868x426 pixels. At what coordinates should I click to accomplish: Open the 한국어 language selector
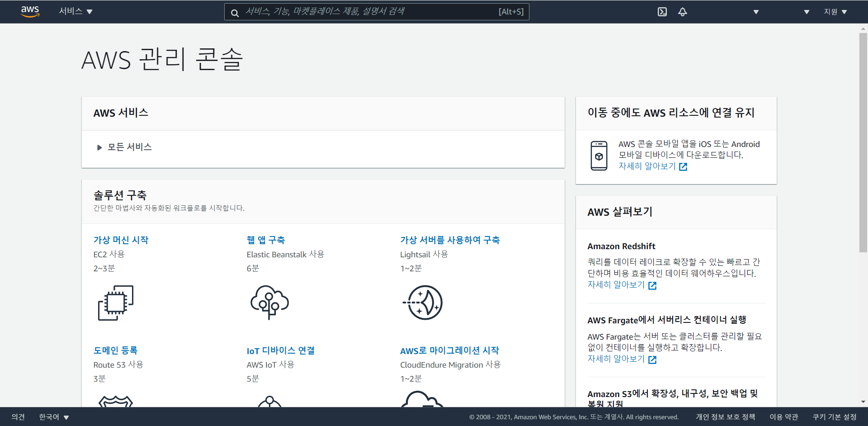pos(54,417)
